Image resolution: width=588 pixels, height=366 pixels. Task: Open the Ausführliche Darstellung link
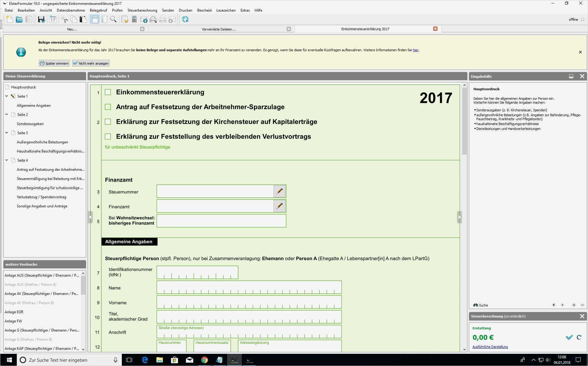point(490,347)
